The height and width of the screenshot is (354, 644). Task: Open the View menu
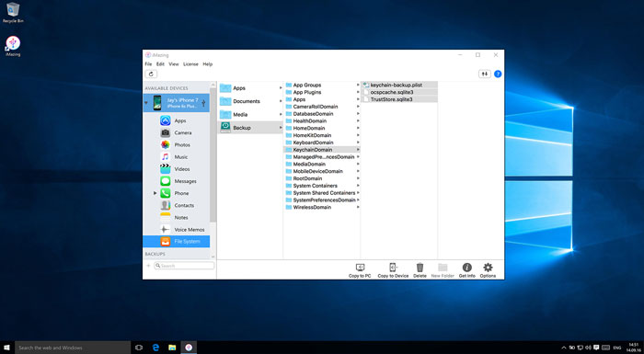(174, 64)
